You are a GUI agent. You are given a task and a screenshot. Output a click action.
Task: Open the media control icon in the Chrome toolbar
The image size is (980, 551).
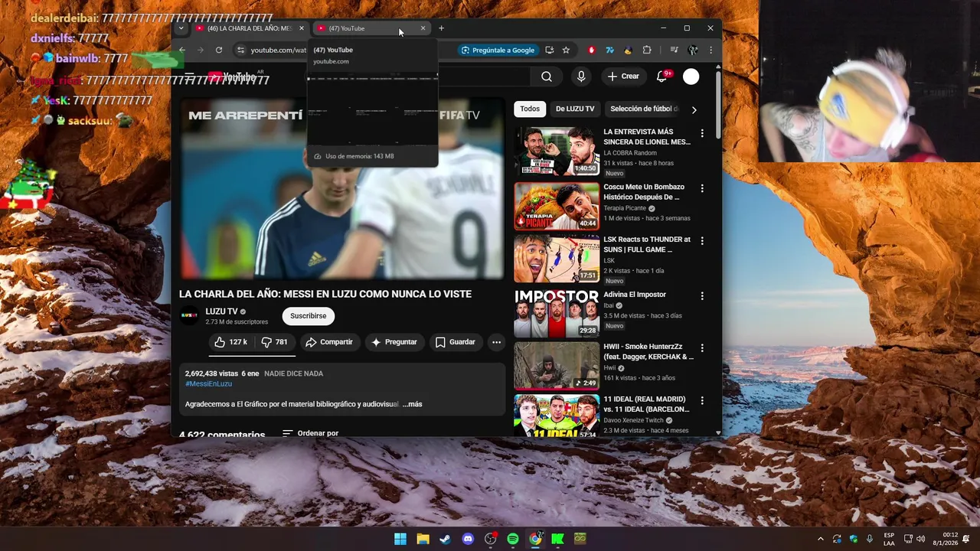(674, 51)
